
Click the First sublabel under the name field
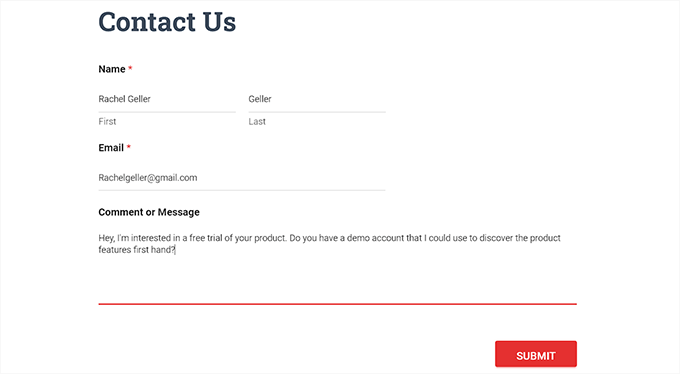tap(107, 121)
